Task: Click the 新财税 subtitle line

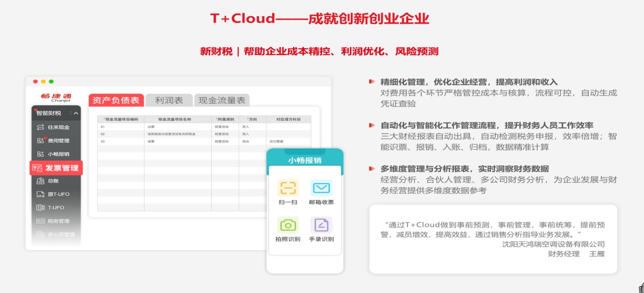Action: click(x=319, y=51)
